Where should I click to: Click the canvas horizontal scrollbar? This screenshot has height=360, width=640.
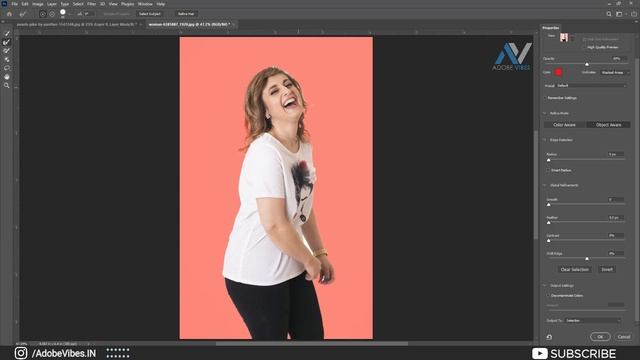coord(311,344)
